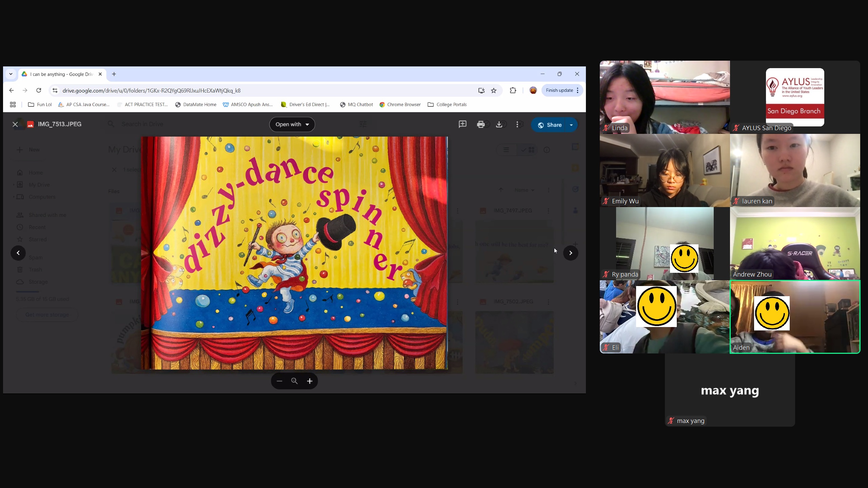Switch to list layout toggle
The width and height of the screenshot is (868, 488).
click(x=506, y=150)
